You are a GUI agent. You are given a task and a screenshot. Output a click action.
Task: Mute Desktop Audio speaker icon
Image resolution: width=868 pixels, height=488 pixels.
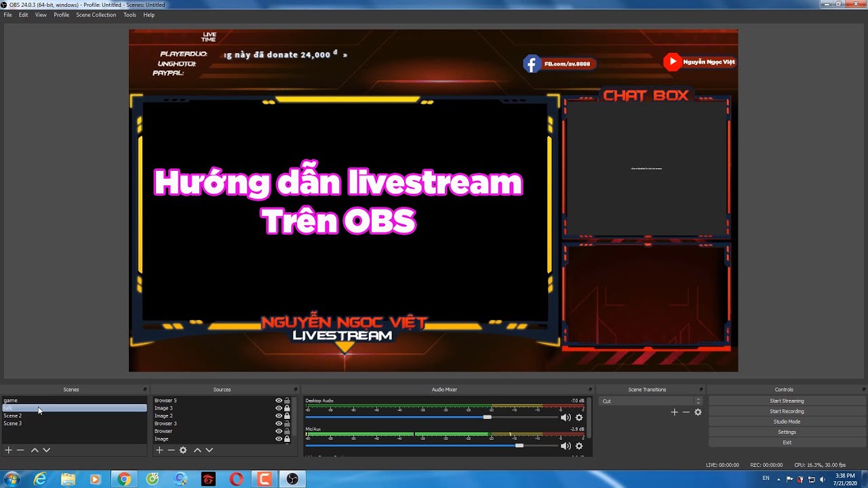(566, 418)
